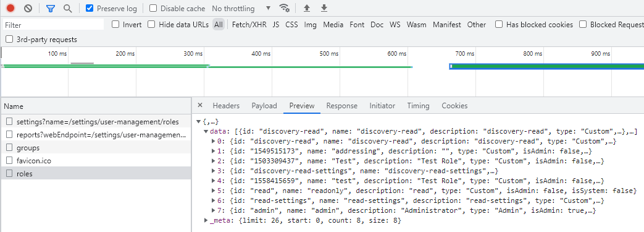Collapse the data array node
The height and width of the screenshot is (232, 644).
pyautogui.click(x=206, y=132)
